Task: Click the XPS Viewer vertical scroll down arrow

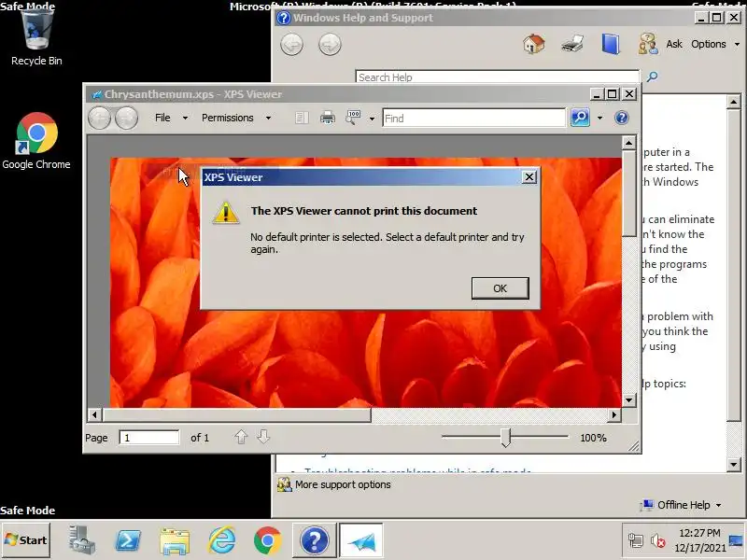Action: [628, 400]
